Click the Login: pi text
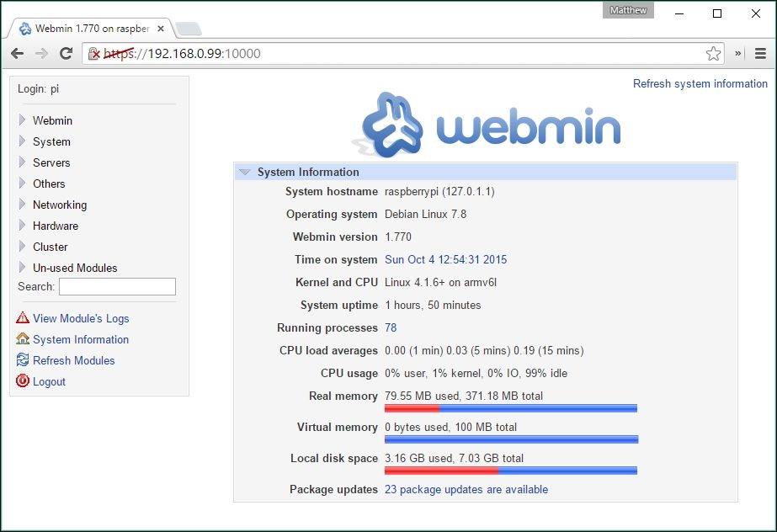Viewport: 777px width, 532px height. pos(38,88)
